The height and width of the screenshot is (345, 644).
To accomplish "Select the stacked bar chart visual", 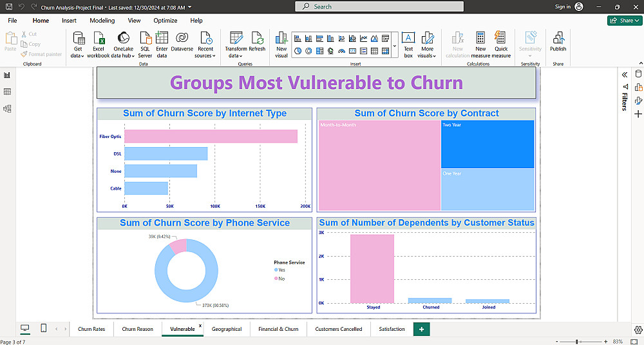I will pyautogui.click(x=298, y=38).
